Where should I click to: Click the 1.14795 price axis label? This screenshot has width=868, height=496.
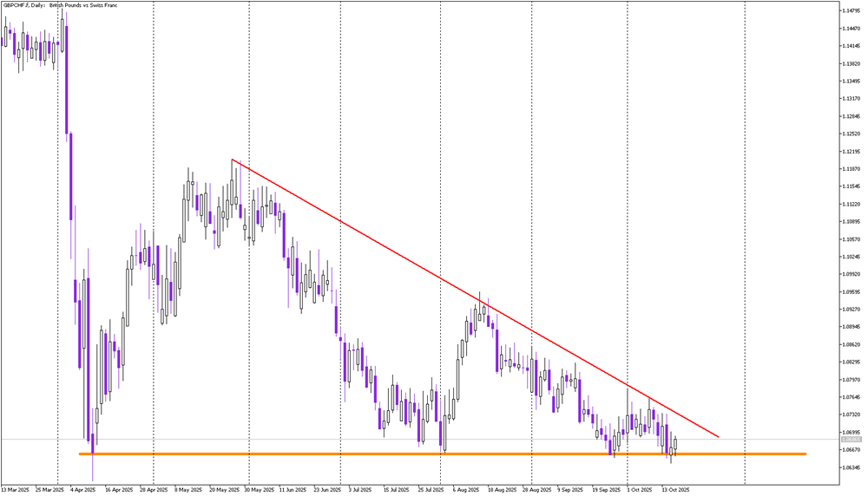coord(851,11)
